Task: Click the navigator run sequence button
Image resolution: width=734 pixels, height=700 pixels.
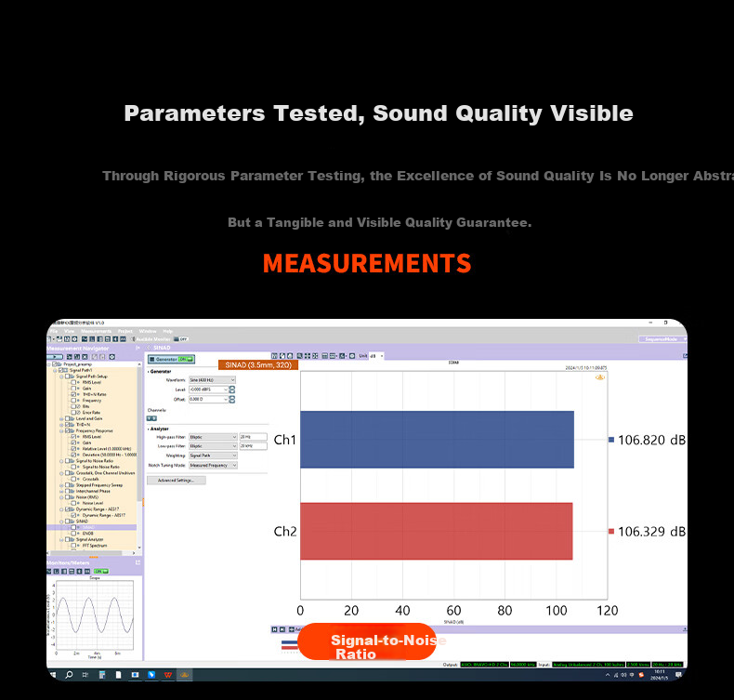Action: point(54,357)
